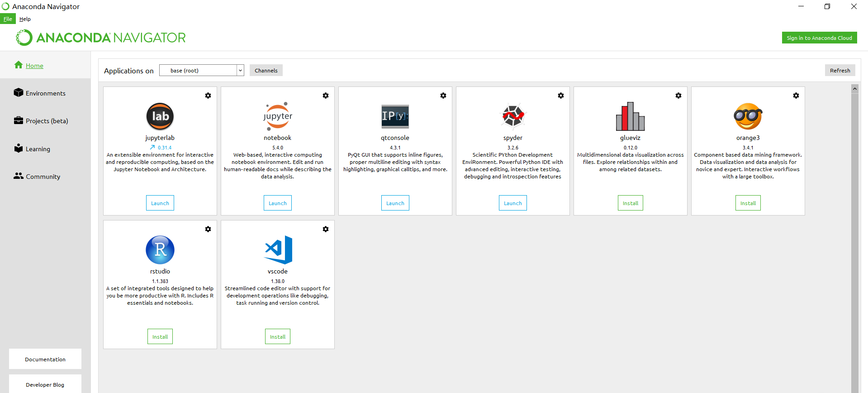Open vscode card settings gear
Screen dimensions: 868x393
pos(326,229)
